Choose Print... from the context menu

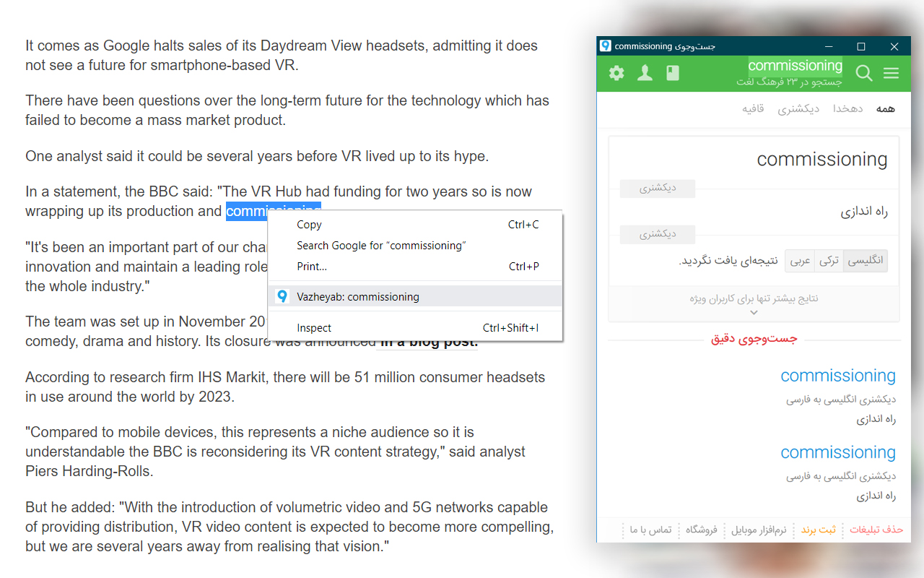[x=415, y=267]
